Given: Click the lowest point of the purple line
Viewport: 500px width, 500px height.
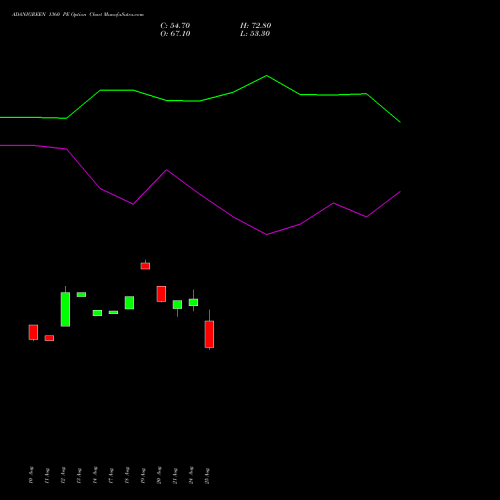Looking at the screenshot, I should pyautogui.click(x=267, y=234).
